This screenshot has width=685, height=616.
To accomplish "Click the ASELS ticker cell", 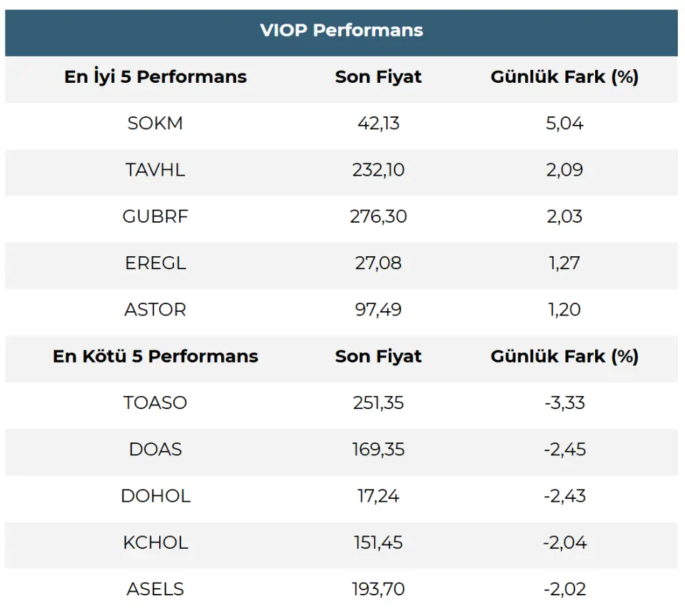I will click(x=156, y=589).
